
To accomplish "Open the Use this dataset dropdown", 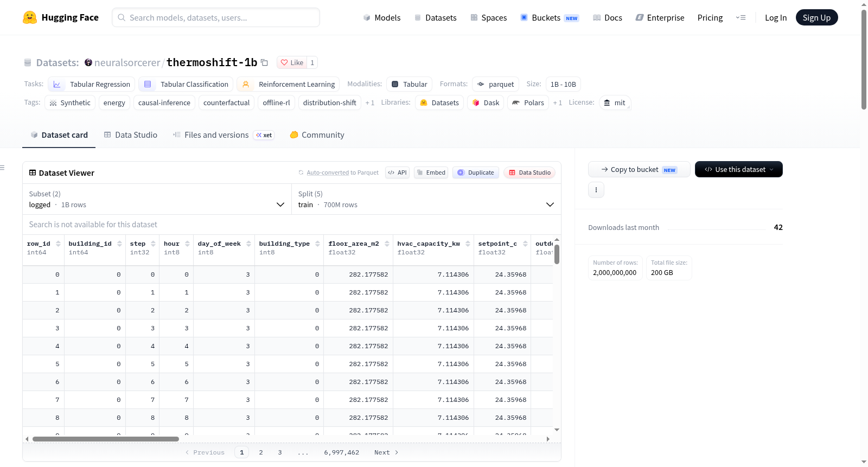I will pos(739,169).
